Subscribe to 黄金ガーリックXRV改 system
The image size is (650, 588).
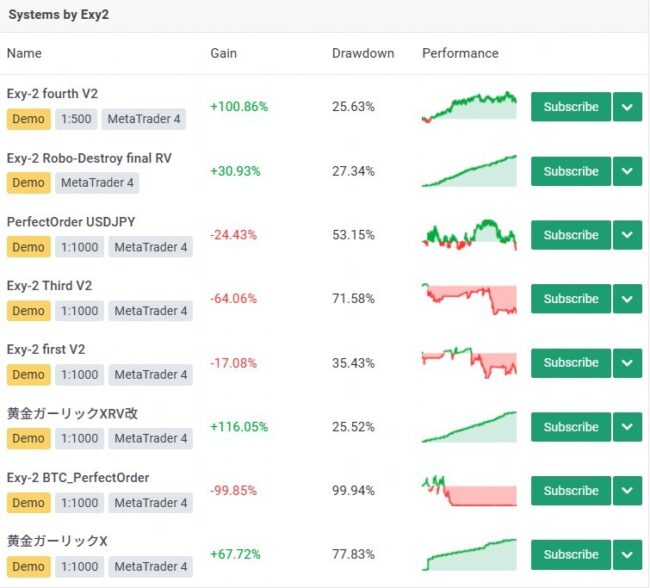(x=570, y=427)
